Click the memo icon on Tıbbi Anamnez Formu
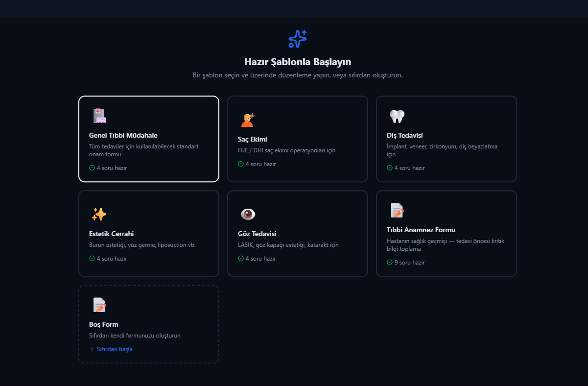 pos(397,210)
